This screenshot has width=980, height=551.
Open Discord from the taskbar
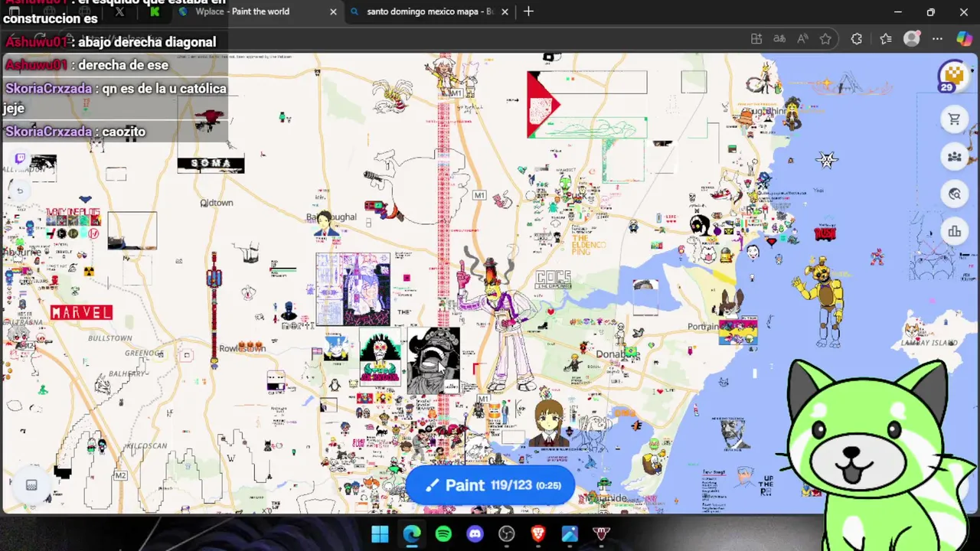475,533
